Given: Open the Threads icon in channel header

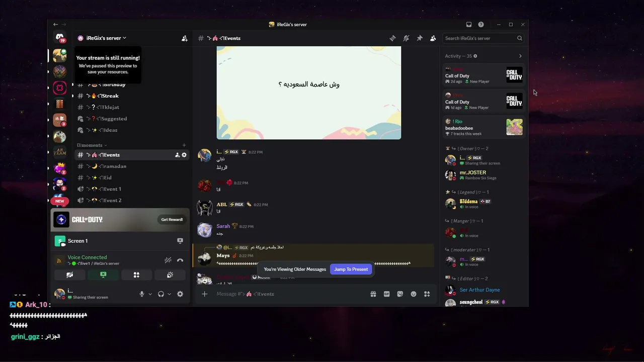Looking at the screenshot, I should click(x=392, y=38).
